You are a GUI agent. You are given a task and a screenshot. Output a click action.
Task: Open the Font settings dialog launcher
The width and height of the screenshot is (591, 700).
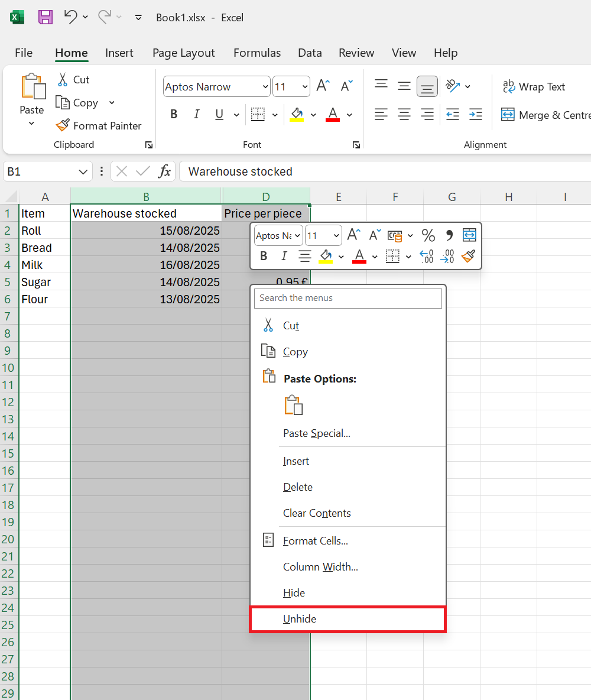[x=356, y=145]
